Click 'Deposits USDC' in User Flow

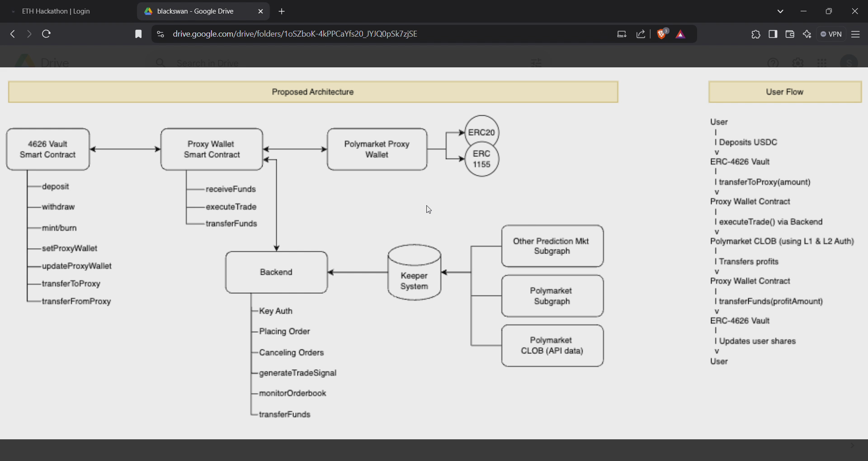point(748,142)
